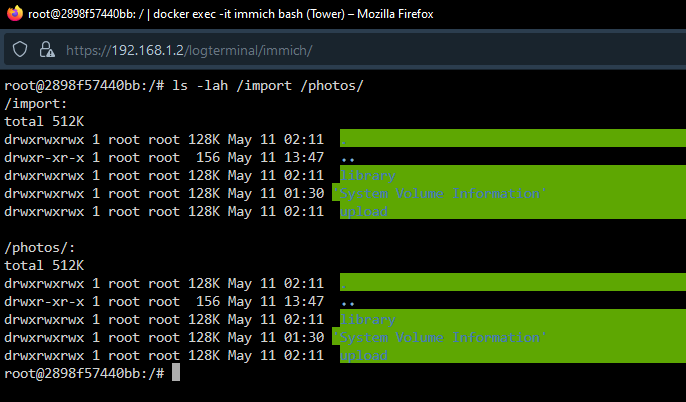This screenshot has height=402, width=686.
Task: Click the terminal cursor block at prompt
Action: (x=176, y=373)
